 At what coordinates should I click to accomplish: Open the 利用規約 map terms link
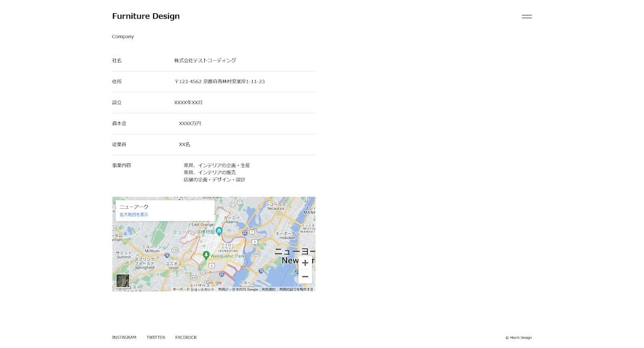pos(268,289)
